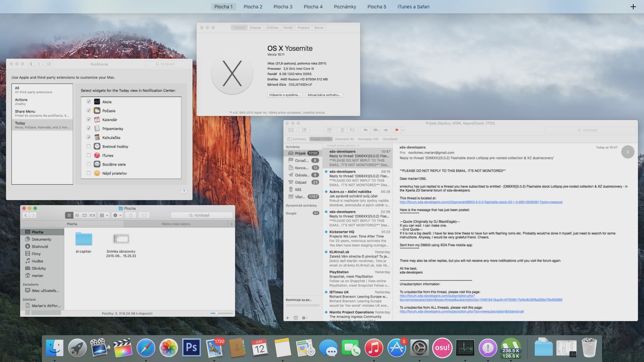The image size is (644, 362).
Task: Uncheck the Kalkulačka widget checkbox
Action: click(89, 137)
